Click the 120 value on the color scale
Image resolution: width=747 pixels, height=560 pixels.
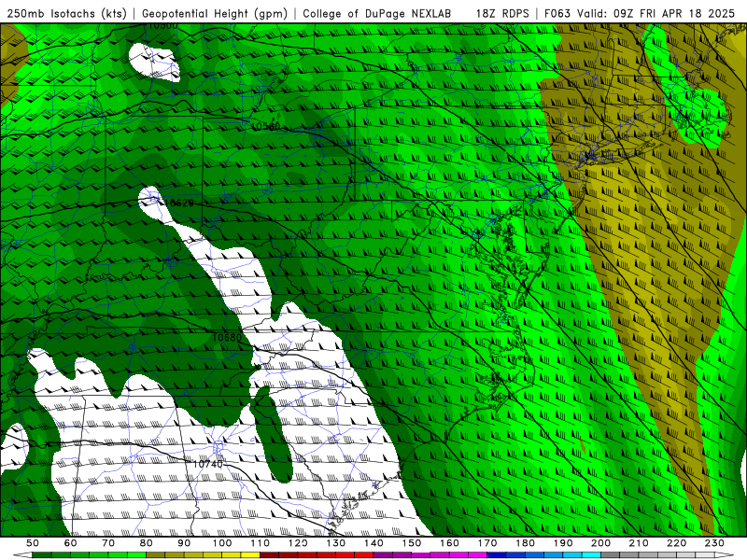298,543
